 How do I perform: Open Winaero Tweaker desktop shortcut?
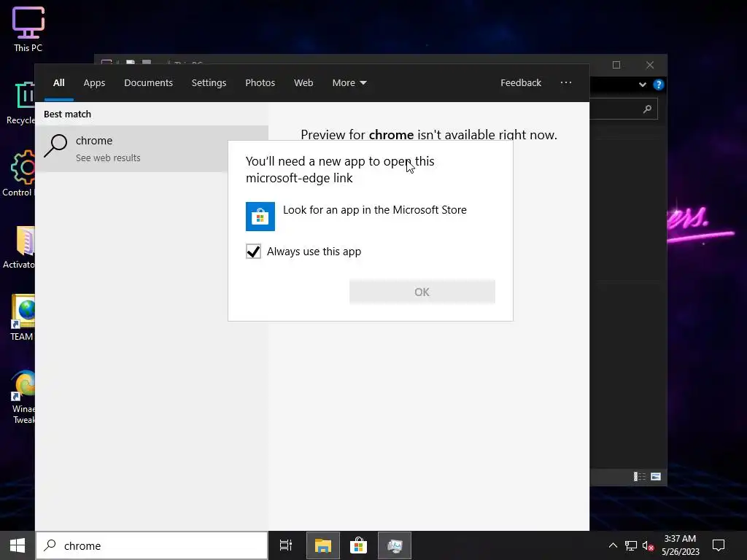(23, 397)
